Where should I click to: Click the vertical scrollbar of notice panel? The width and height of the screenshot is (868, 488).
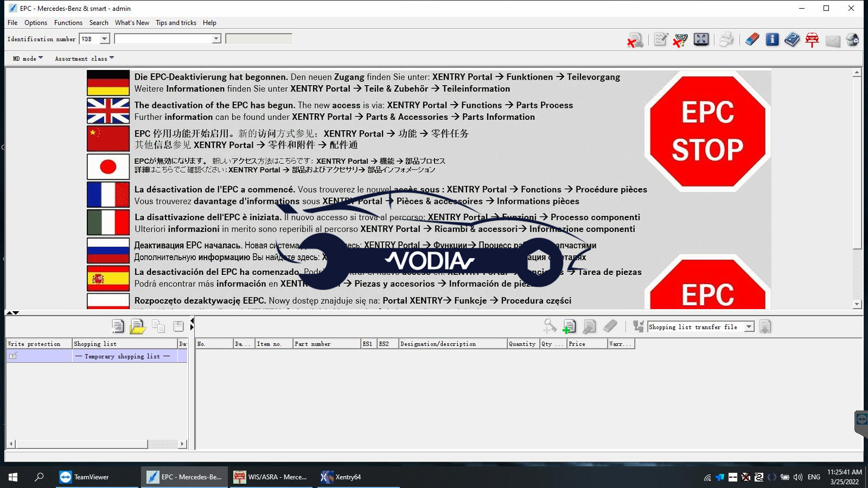[x=857, y=163]
